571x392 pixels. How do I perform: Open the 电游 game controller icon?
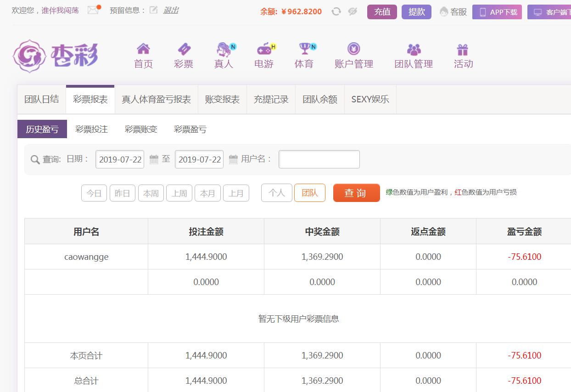[x=264, y=49]
